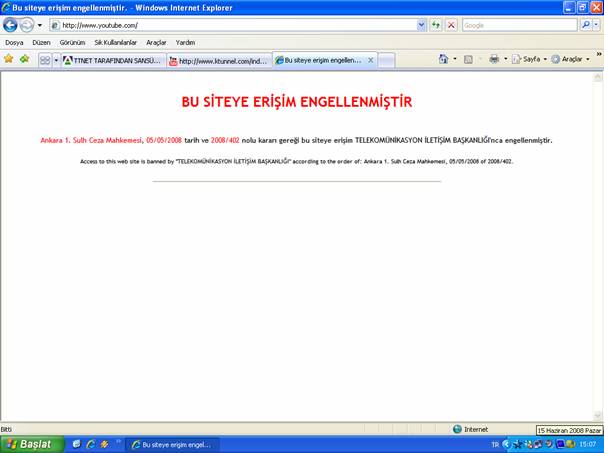Click Show Desktop quick launch icon
The image size is (604, 453).
76,444
